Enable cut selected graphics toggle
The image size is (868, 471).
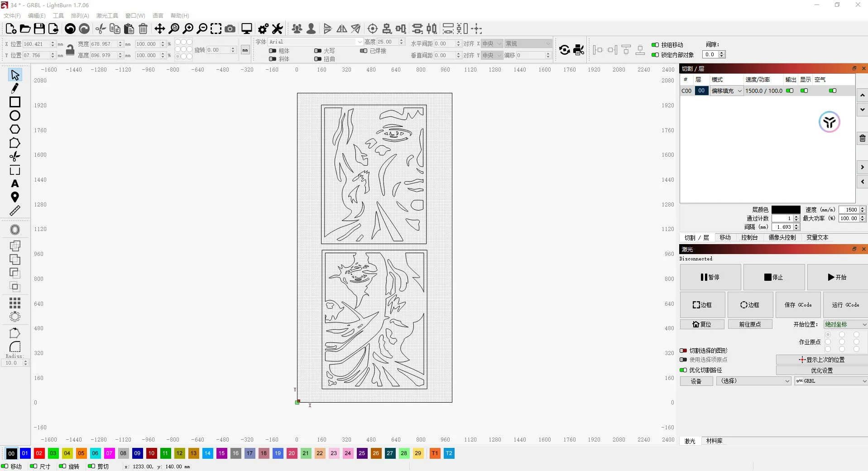[x=683, y=351]
